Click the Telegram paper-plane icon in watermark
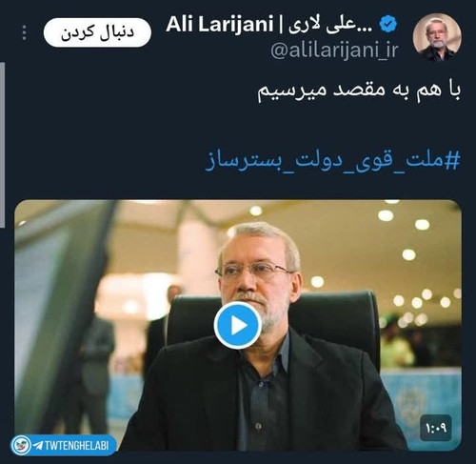 point(37,445)
